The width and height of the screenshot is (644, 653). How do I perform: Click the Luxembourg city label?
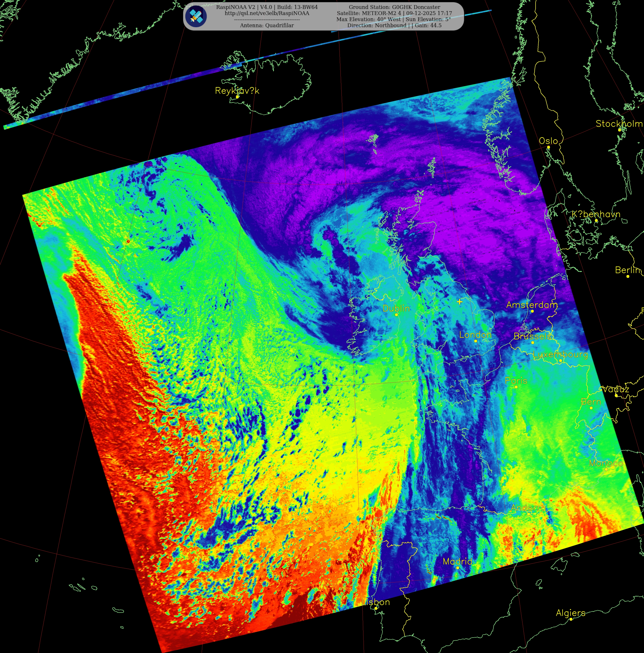[x=560, y=355]
